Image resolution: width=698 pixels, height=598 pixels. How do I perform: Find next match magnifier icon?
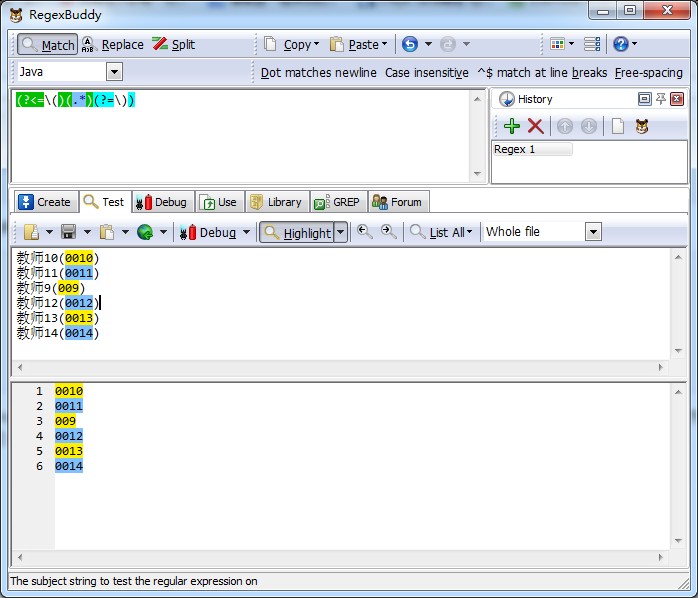pos(389,232)
